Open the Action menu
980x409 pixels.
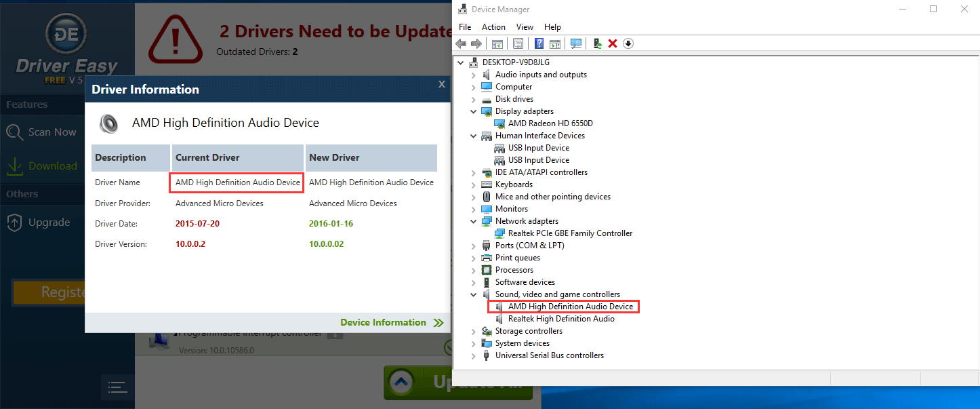tap(493, 27)
